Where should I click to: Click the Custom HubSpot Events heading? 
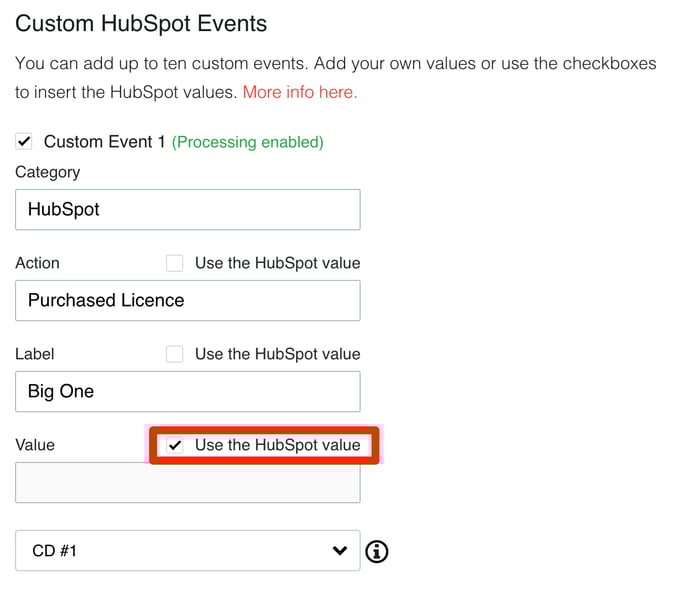click(141, 24)
